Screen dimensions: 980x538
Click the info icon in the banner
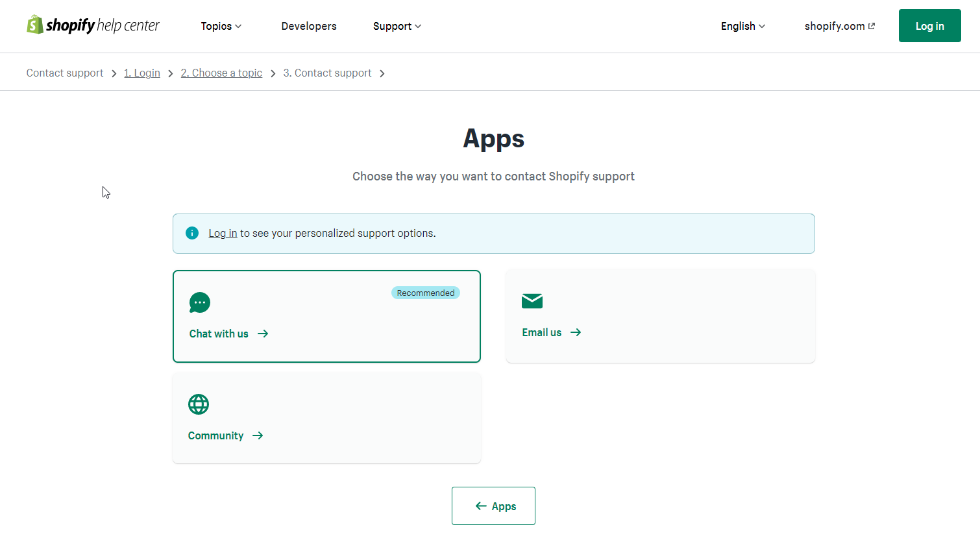(x=192, y=233)
